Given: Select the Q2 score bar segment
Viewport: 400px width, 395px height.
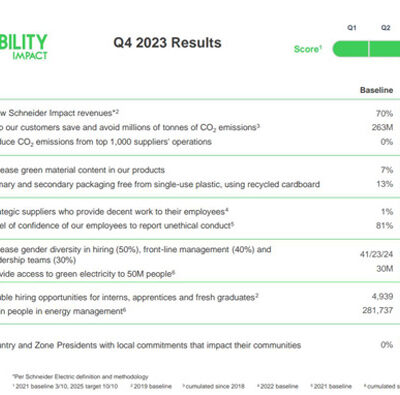Looking at the screenshot, I should pos(385,49).
